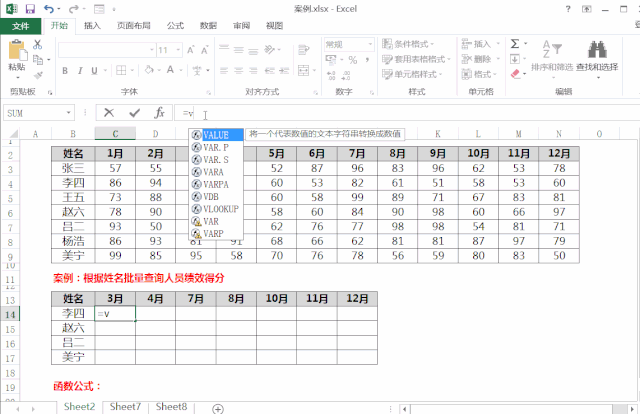
Task: Click inside the formula bar input
Action: click(x=406, y=113)
